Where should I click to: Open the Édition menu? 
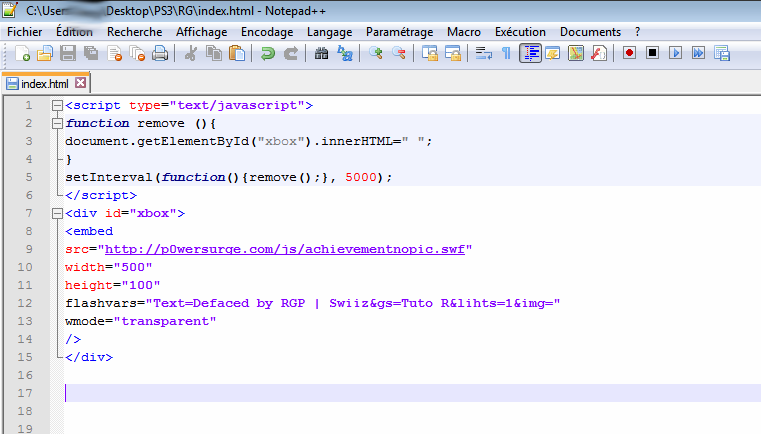tap(74, 32)
